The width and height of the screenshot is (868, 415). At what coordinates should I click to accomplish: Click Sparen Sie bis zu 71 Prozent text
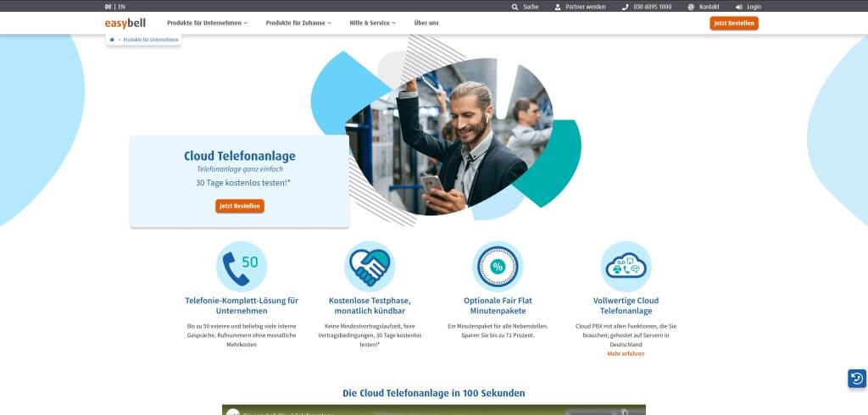[x=498, y=335]
